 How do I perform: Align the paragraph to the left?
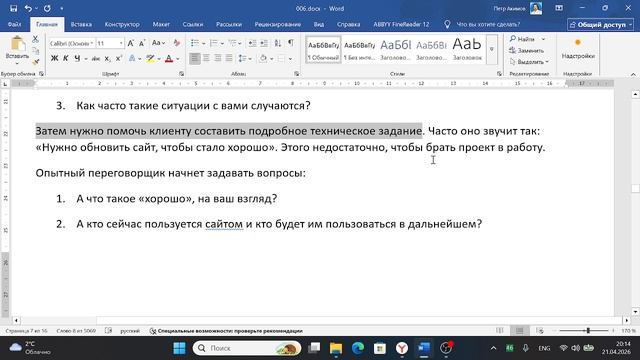pyautogui.click(x=195, y=59)
